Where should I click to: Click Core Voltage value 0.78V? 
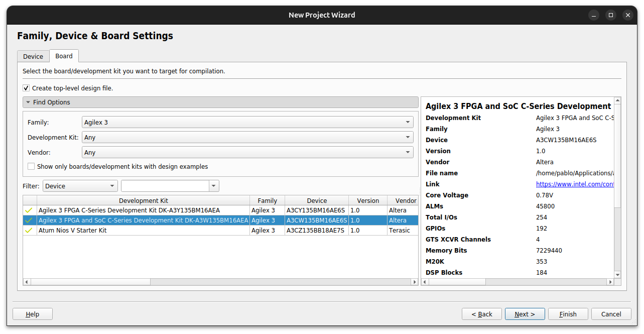point(545,195)
